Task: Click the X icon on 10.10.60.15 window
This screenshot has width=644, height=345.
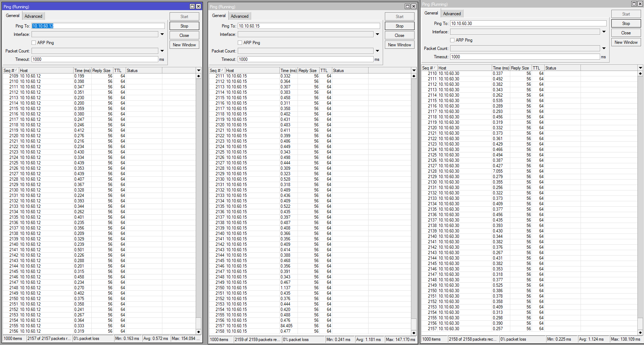Action: click(x=414, y=7)
